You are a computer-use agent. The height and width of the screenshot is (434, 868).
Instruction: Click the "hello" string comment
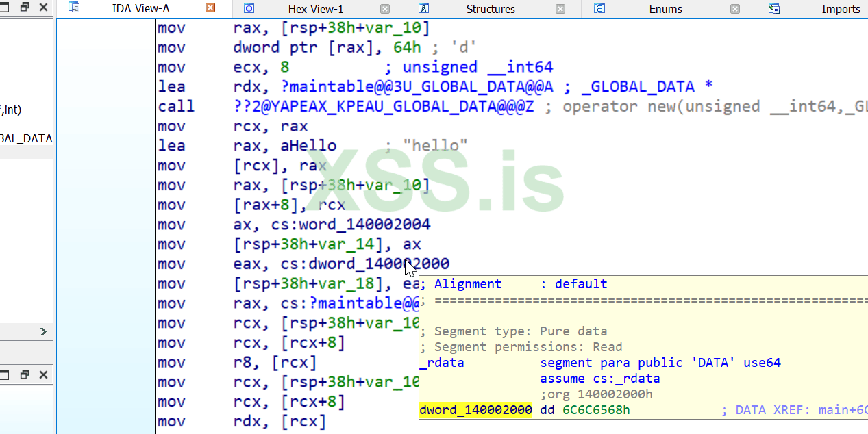[435, 146]
